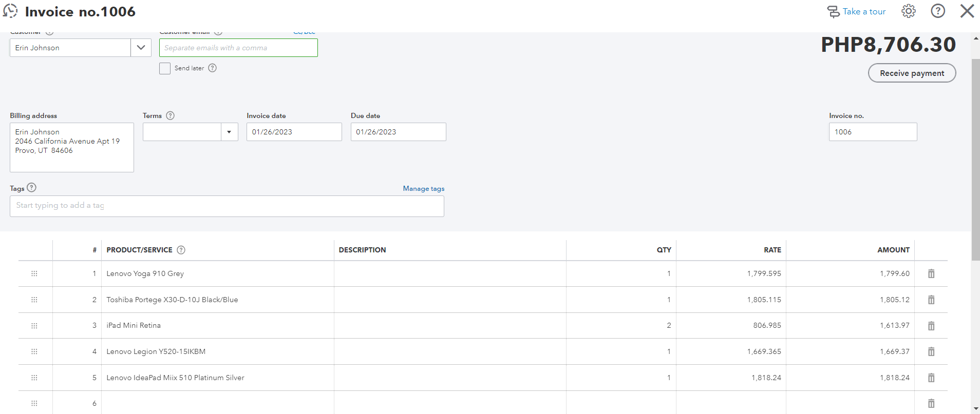Click the Customer email input field

[x=238, y=48]
